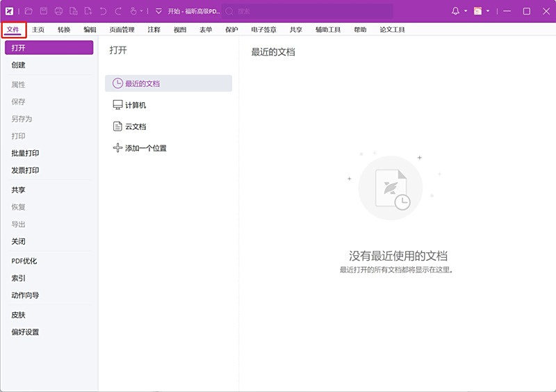
Task: Open 偏好设置 in the file sidebar
Action: pos(25,332)
